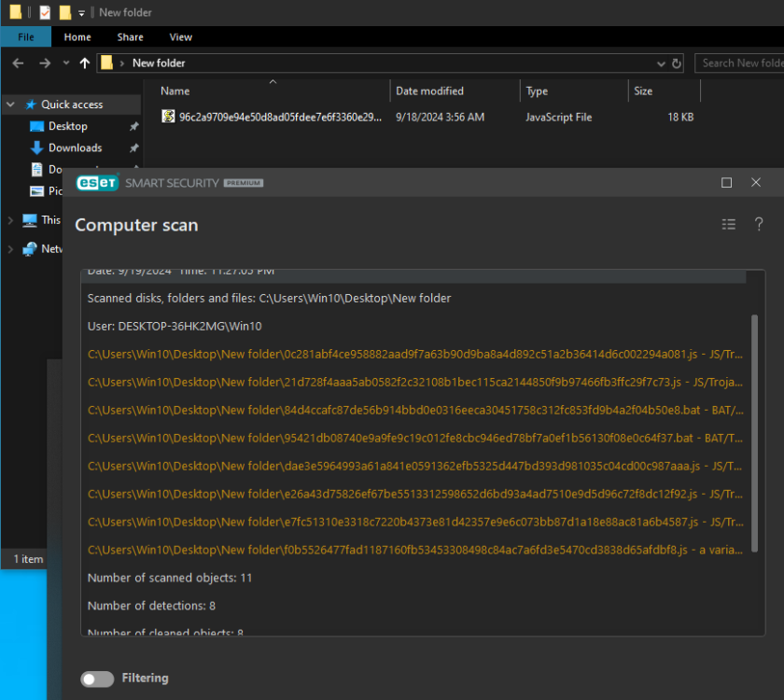The image size is (784, 700).
Task: Maximize the ESET Smart Security window
Action: pyautogui.click(x=726, y=183)
